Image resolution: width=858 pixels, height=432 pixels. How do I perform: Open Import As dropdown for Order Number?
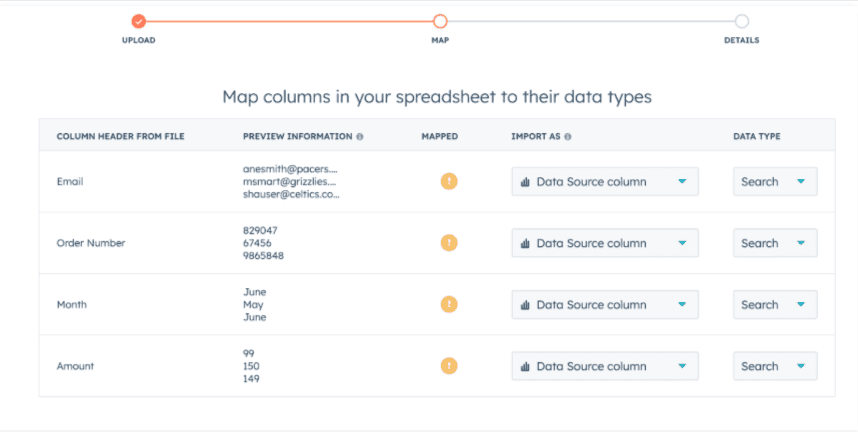604,243
